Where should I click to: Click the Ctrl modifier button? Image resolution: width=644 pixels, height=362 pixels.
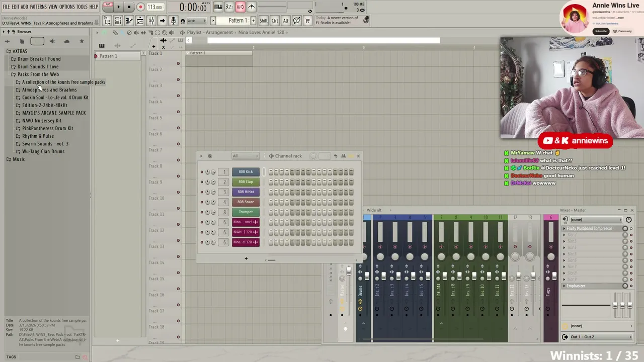tap(275, 21)
